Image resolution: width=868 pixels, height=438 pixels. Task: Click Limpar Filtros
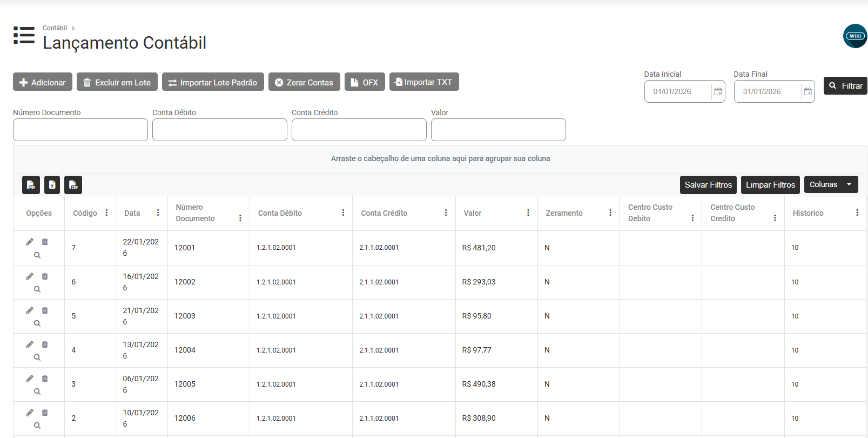click(x=770, y=184)
